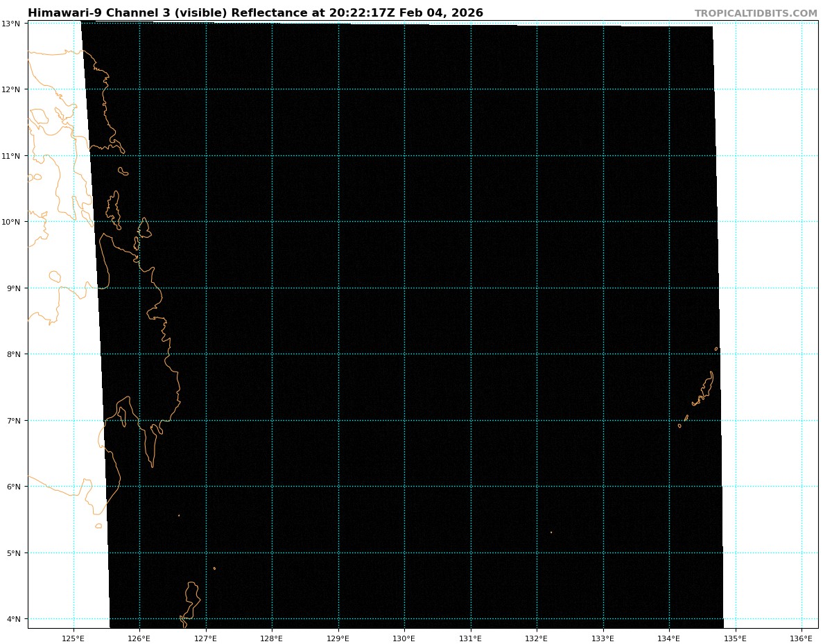
Task: Click the 136°E longitude axis label
Action: pos(801,638)
